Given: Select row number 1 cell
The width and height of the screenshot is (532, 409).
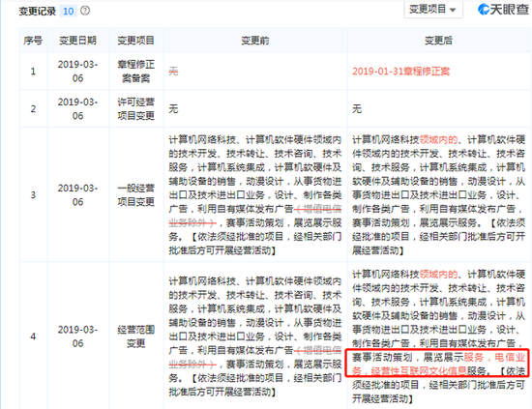Looking at the screenshot, I should [33, 72].
